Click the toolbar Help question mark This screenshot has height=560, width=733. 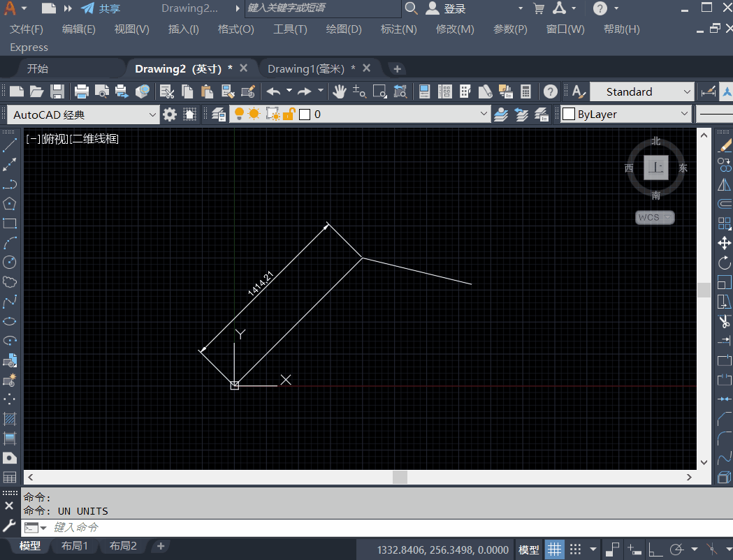pos(551,91)
